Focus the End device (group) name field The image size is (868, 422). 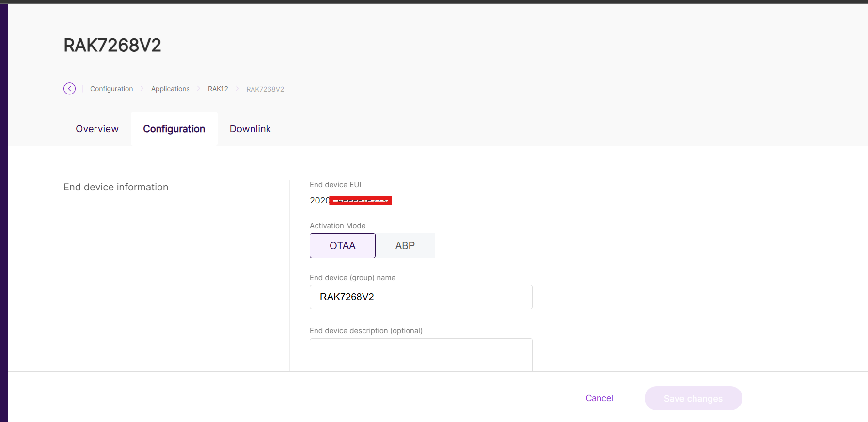tap(421, 297)
